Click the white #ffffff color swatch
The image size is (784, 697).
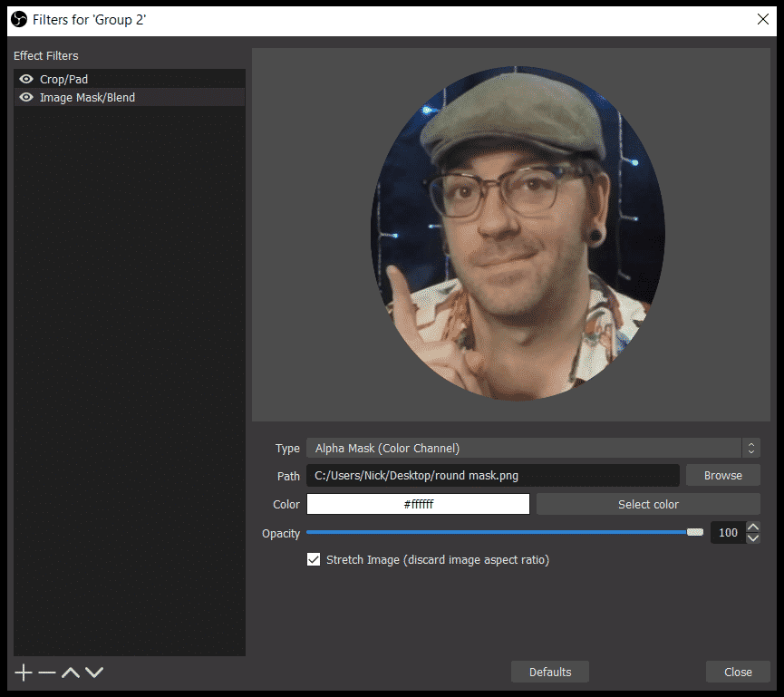pyautogui.click(x=418, y=504)
